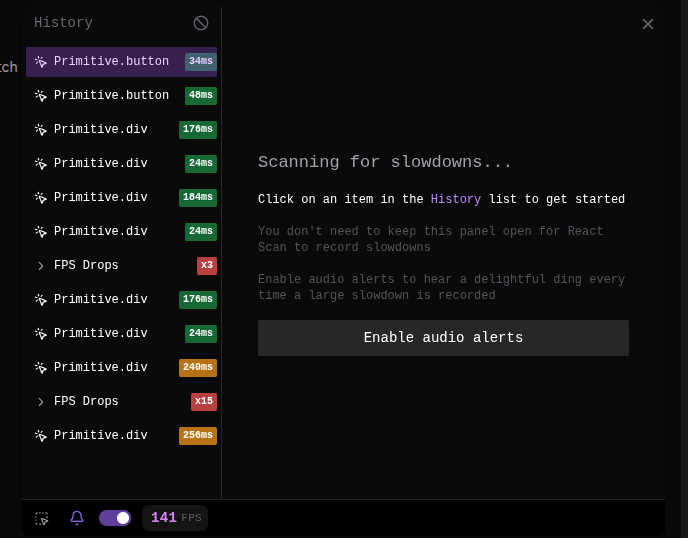Open Primitive.div 256ms entry

(121, 435)
